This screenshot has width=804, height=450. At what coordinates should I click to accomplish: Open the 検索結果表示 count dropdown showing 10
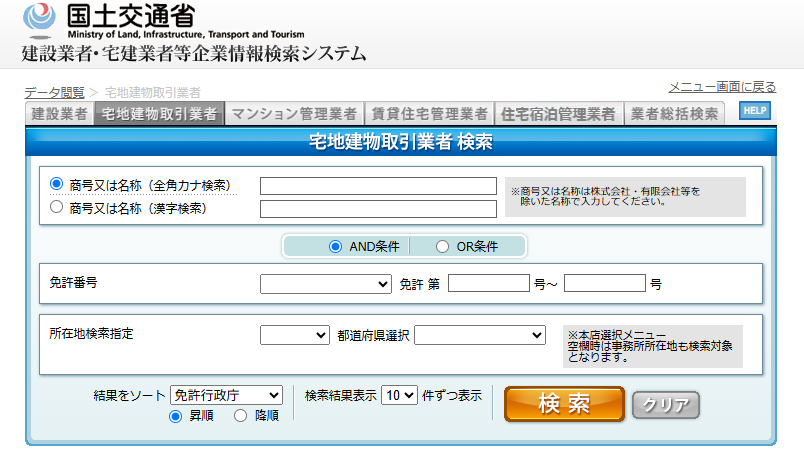coord(399,395)
